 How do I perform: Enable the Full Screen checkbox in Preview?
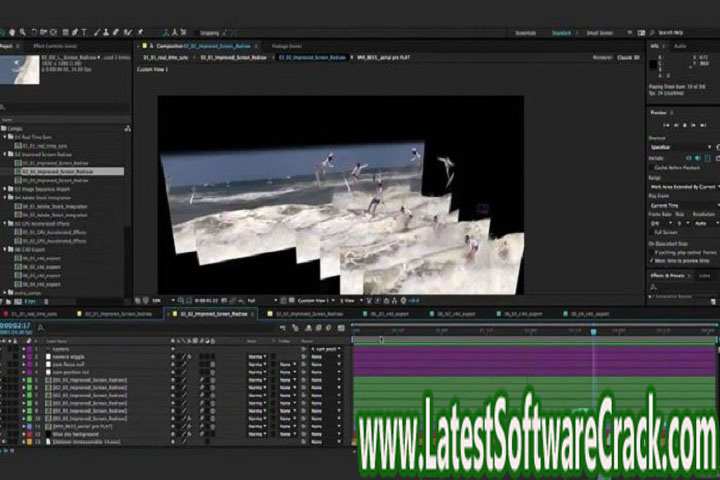click(653, 232)
